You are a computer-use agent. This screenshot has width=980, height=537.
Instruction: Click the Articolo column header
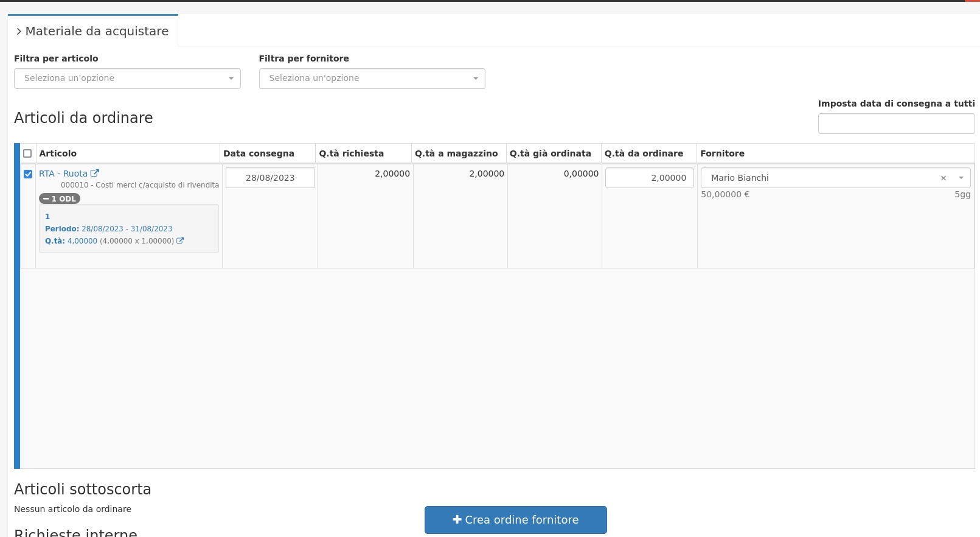[x=58, y=153]
